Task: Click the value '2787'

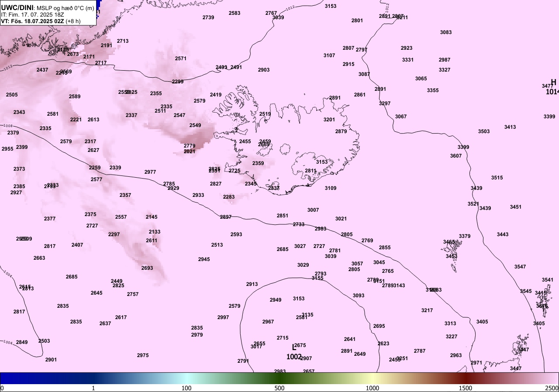Action: 420,351
